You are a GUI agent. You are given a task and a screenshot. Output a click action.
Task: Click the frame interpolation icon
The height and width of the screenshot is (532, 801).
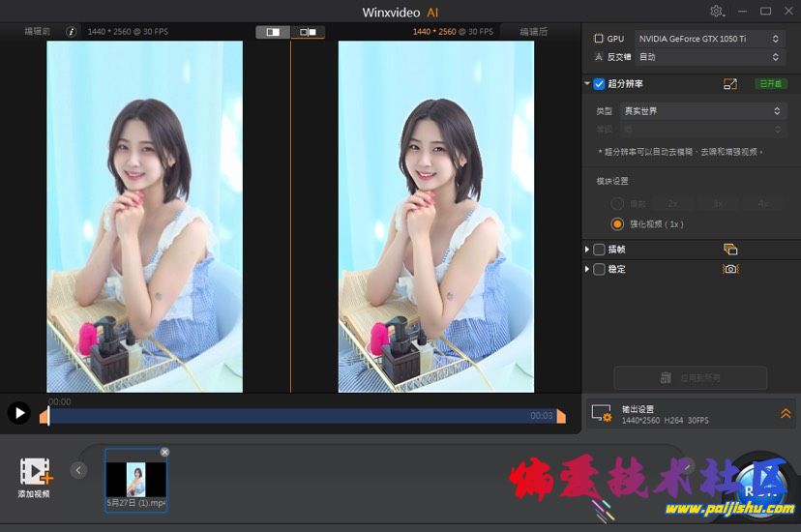(x=730, y=250)
